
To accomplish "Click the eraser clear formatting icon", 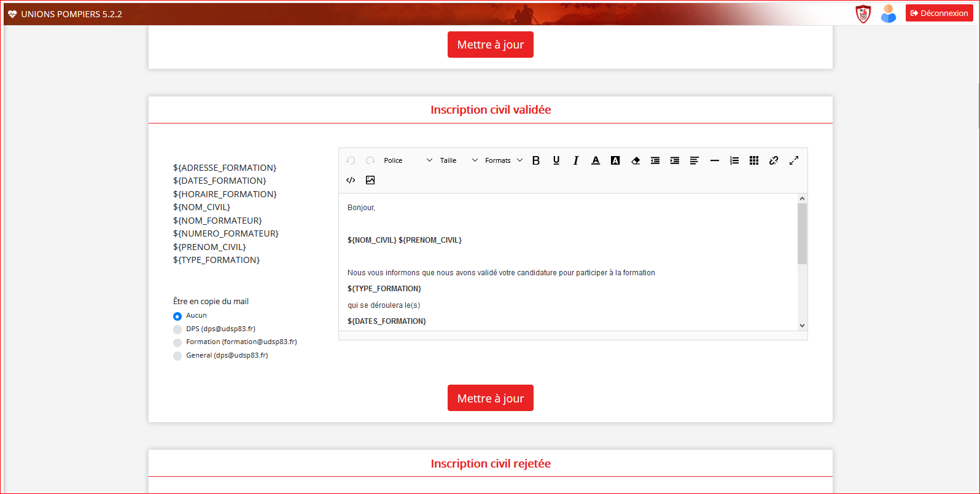I will (636, 160).
